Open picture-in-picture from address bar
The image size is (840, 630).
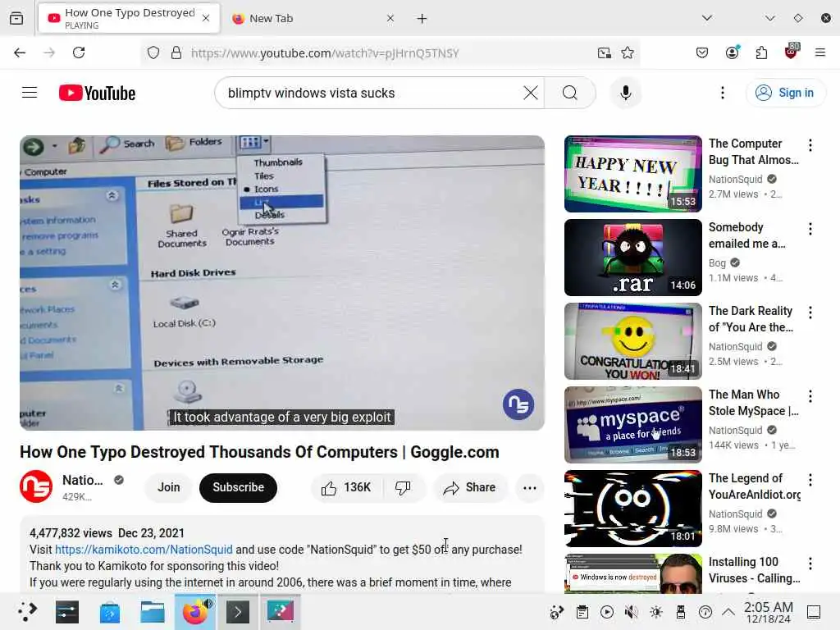[605, 52]
